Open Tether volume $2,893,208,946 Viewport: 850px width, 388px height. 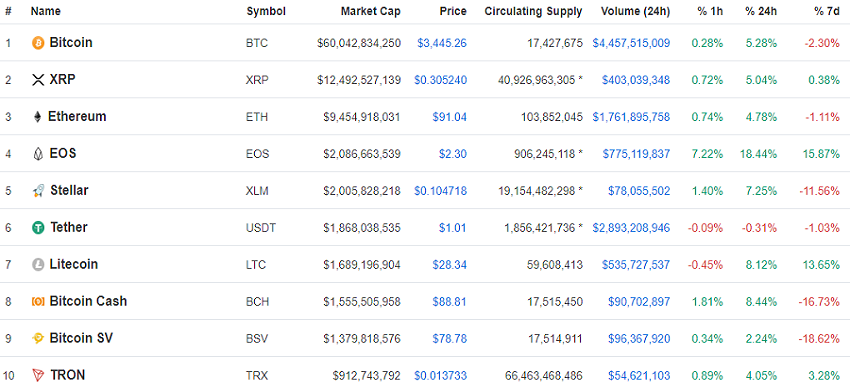(631, 228)
